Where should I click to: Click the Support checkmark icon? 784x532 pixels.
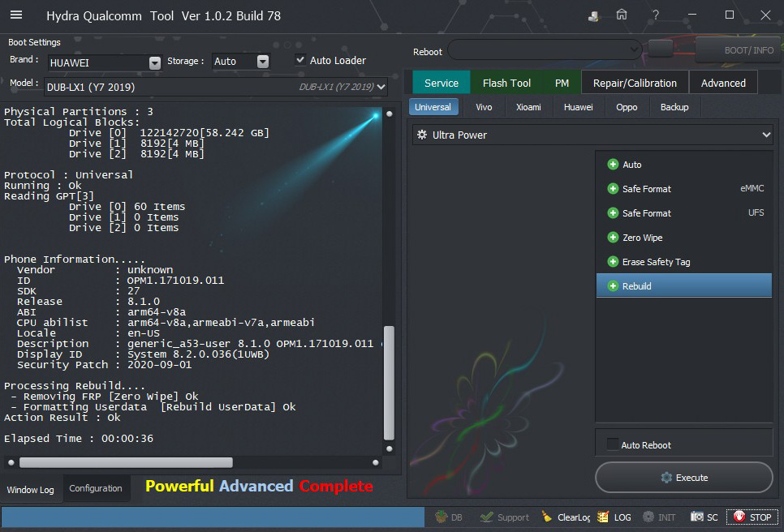[x=486, y=517]
